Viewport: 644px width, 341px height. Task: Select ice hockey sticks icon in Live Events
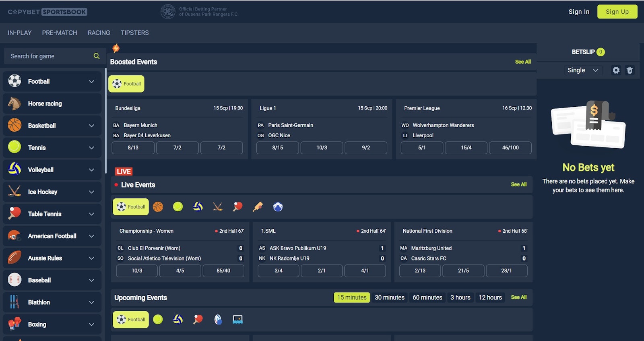(218, 207)
